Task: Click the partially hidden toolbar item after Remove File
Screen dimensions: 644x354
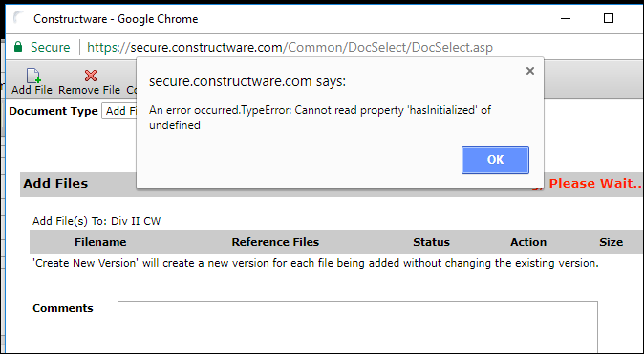Action: coord(132,90)
